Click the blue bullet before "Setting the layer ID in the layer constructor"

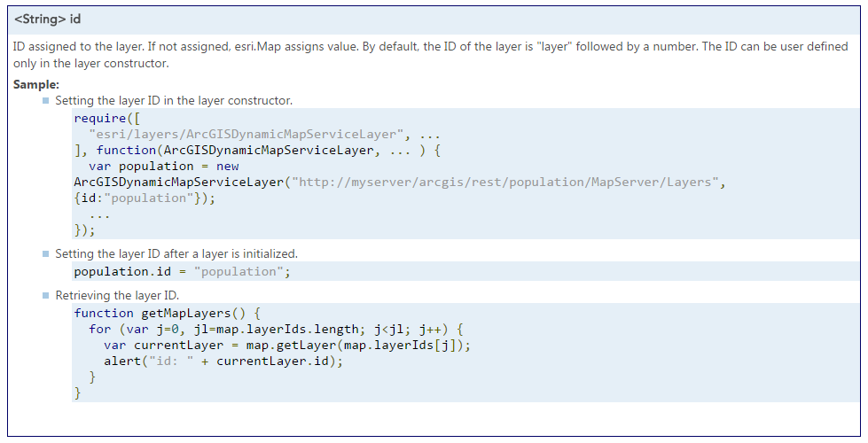(x=45, y=101)
